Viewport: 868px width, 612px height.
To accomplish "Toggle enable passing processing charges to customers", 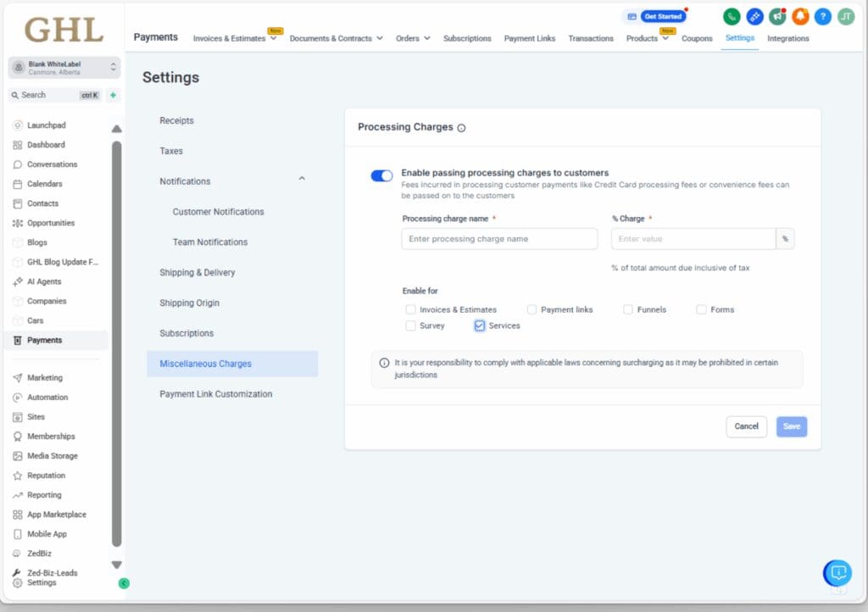I will [381, 175].
